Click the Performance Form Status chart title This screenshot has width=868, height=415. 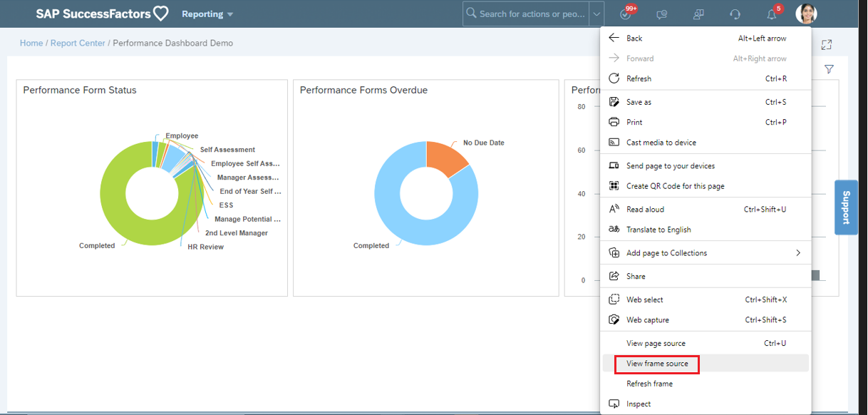pos(80,90)
